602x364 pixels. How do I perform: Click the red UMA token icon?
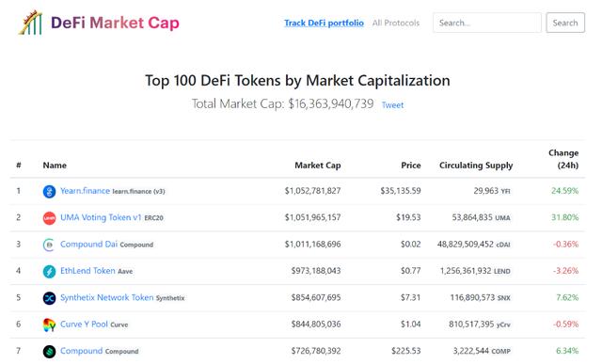coord(49,218)
